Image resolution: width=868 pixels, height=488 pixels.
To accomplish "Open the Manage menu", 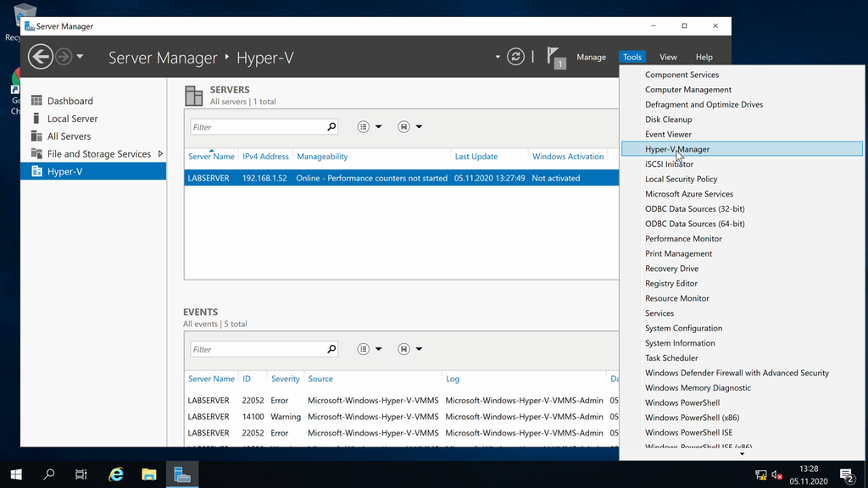I will pyautogui.click(x=591, y=57).
